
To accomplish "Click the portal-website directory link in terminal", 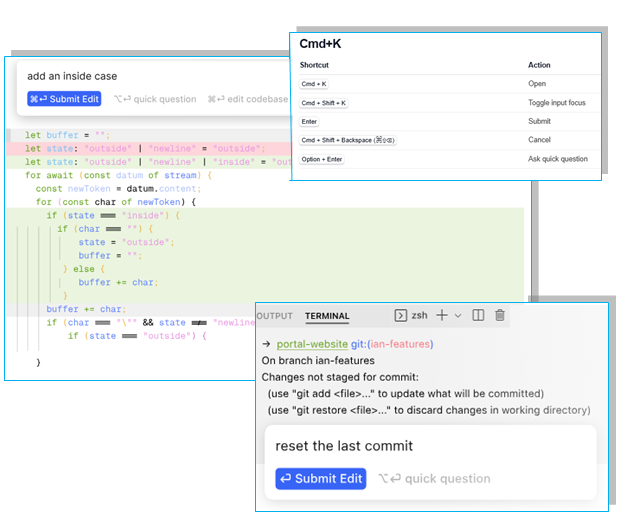I will pos(319,344).
